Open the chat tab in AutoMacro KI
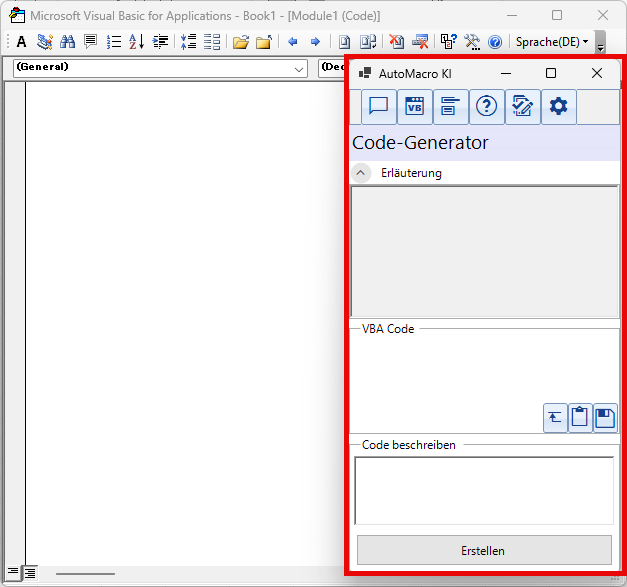 coord(379,107)
